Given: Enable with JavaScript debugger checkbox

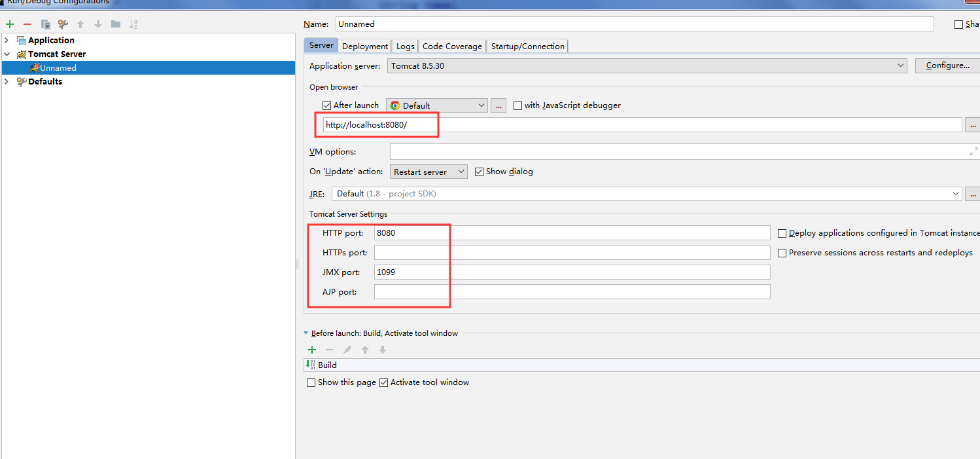Looking at the screenshot, I should click(x=518, y=105).
